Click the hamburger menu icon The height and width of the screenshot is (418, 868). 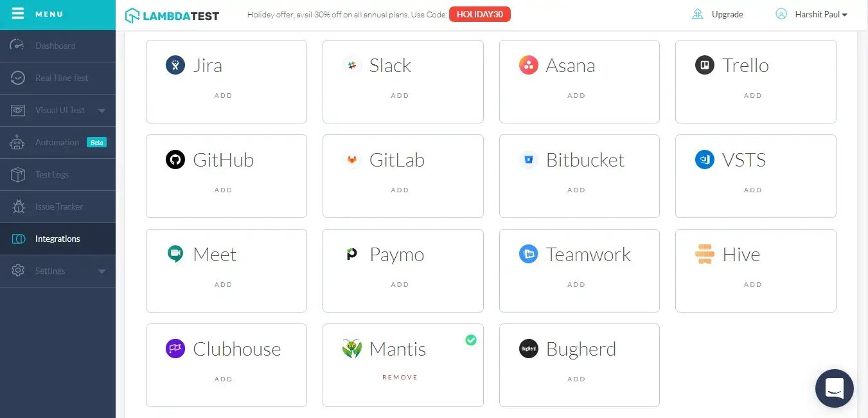point(17,14)
